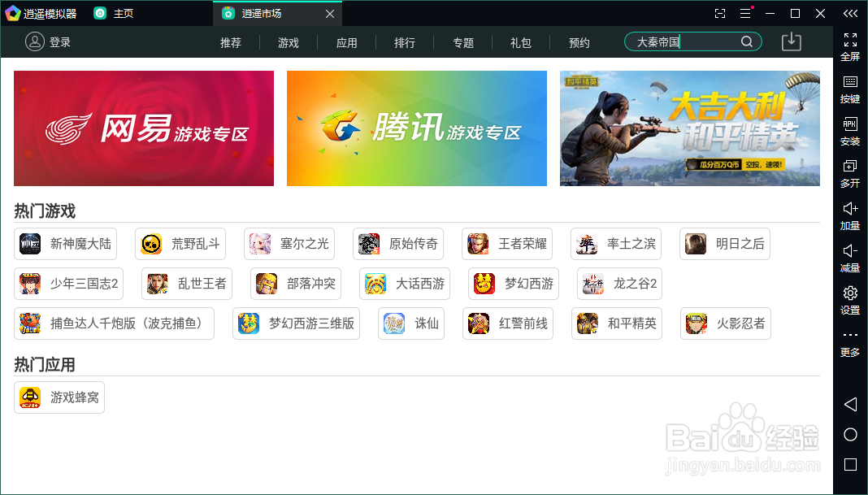Open the 捕鱼达人千炮版 game button
The height and width of the screenshot is (495, 868).
(114, 323)
